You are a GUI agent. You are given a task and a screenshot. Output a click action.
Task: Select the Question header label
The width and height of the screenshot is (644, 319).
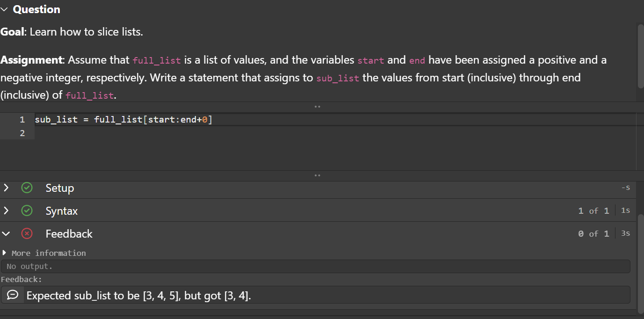pyautogui.click(x=36, y=9)
